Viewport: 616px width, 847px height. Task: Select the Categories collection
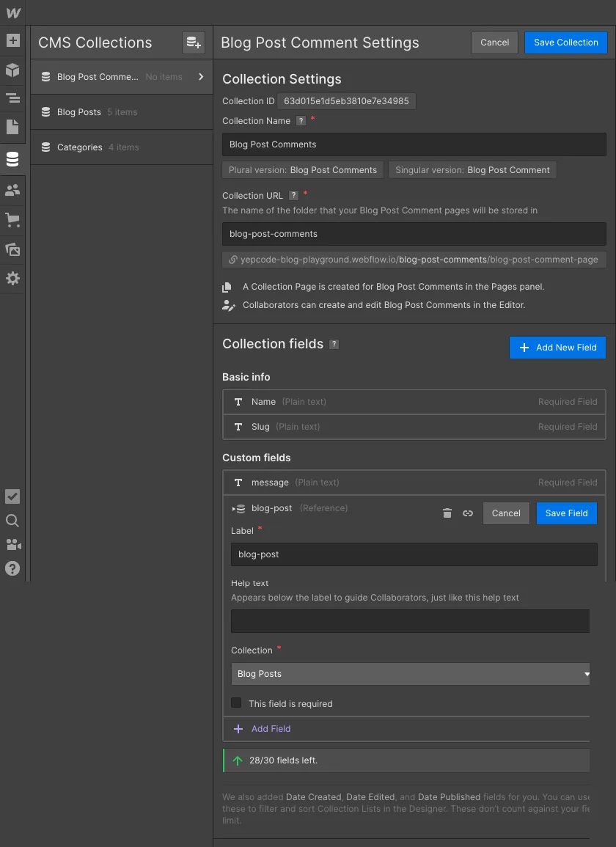[80, 147]
